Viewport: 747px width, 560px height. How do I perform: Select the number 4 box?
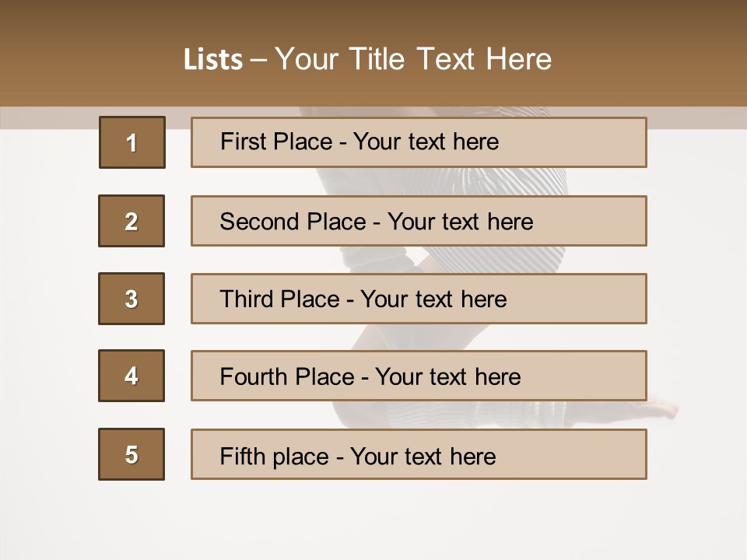click(x=132, y=376)
